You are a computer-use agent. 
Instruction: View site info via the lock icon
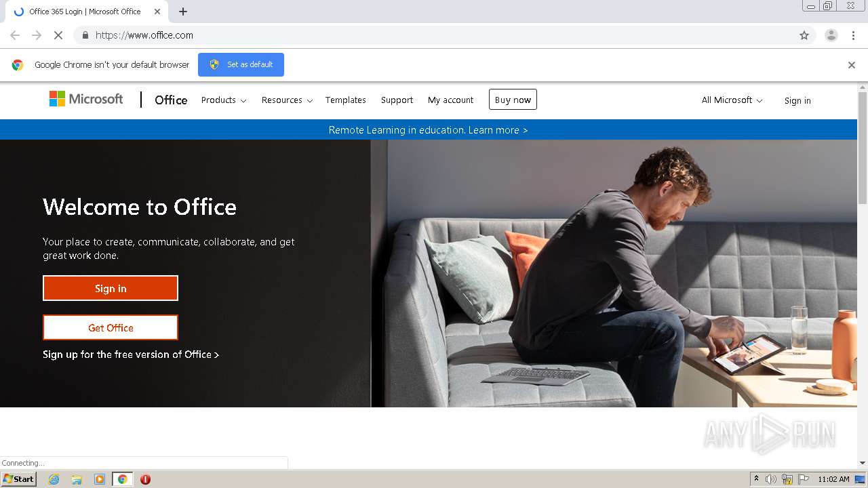[x=85, y=35]
